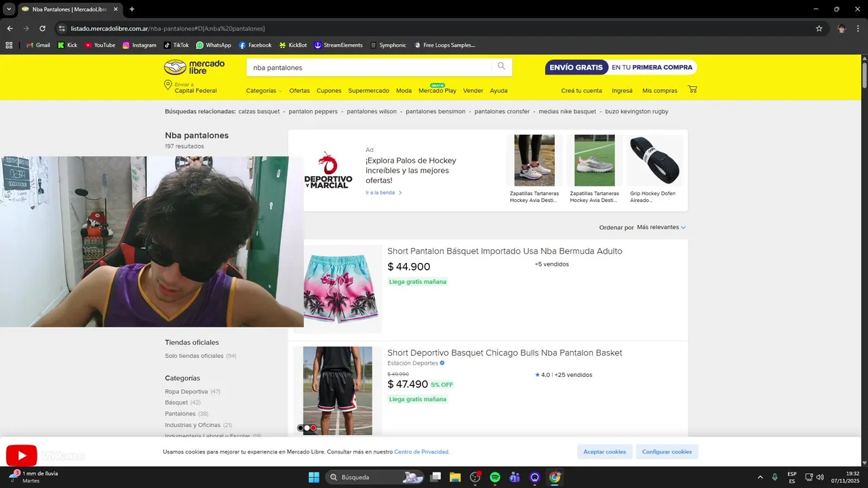Open the Gmail bookmark

pyautogui.click(x=38, y=45)
